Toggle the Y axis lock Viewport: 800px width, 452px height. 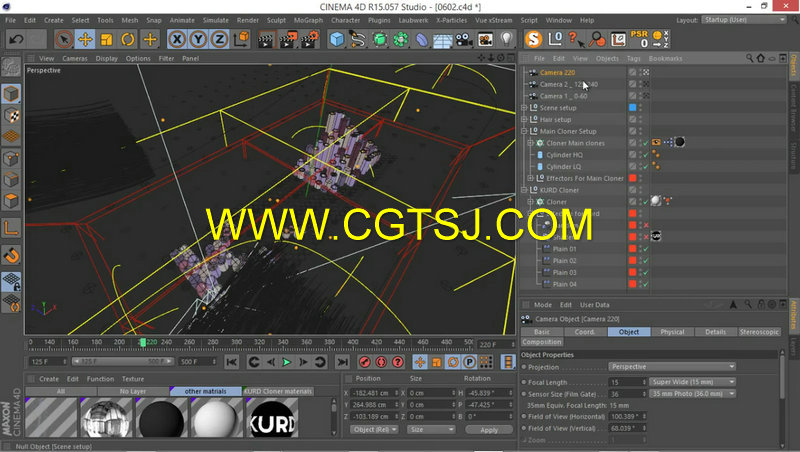tap(198, 39)
